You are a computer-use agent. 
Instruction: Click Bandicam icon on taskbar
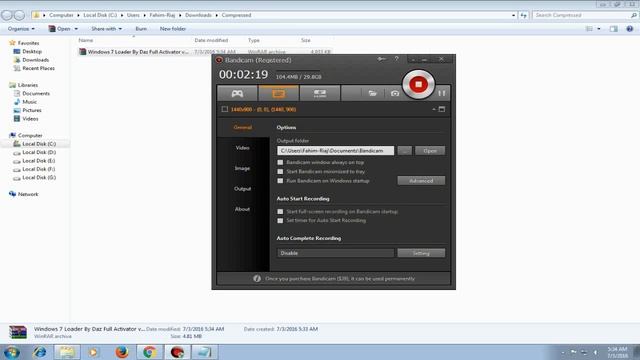tap(177, 352)
